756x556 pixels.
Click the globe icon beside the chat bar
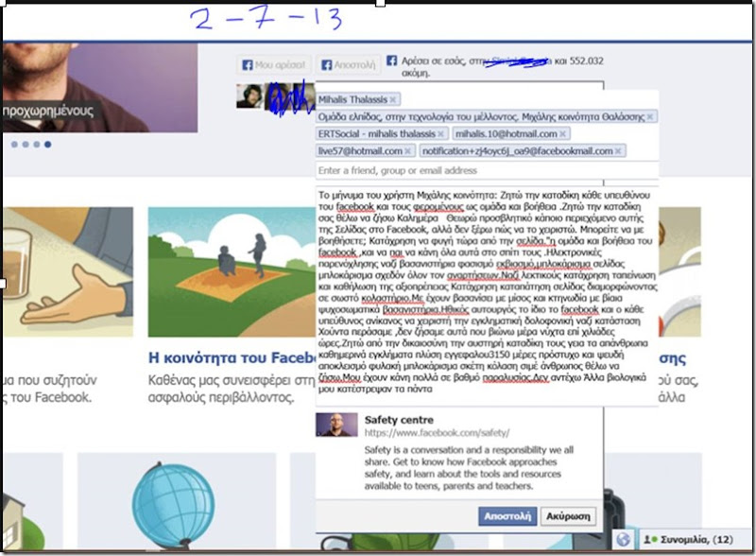623,540
